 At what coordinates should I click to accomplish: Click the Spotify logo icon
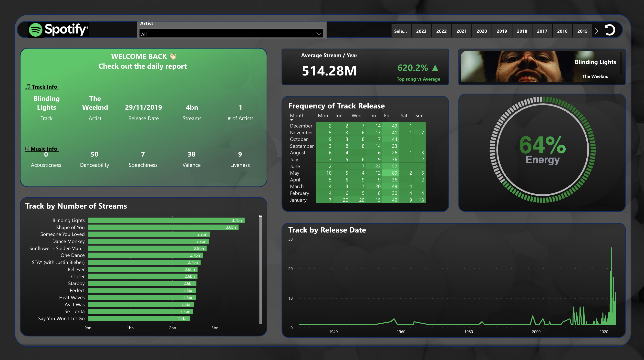pyautogui.click(x=35, y=30)
